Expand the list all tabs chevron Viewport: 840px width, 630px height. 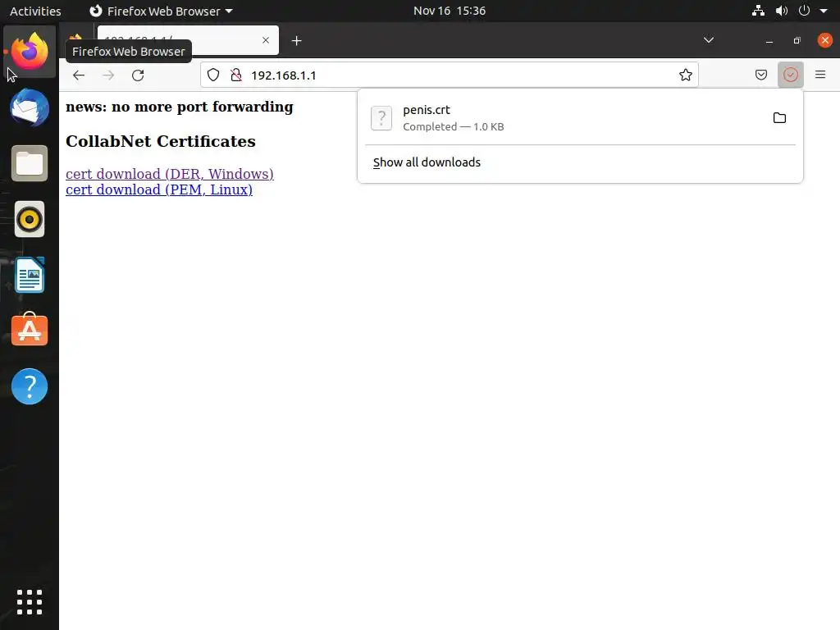[708, 40]
